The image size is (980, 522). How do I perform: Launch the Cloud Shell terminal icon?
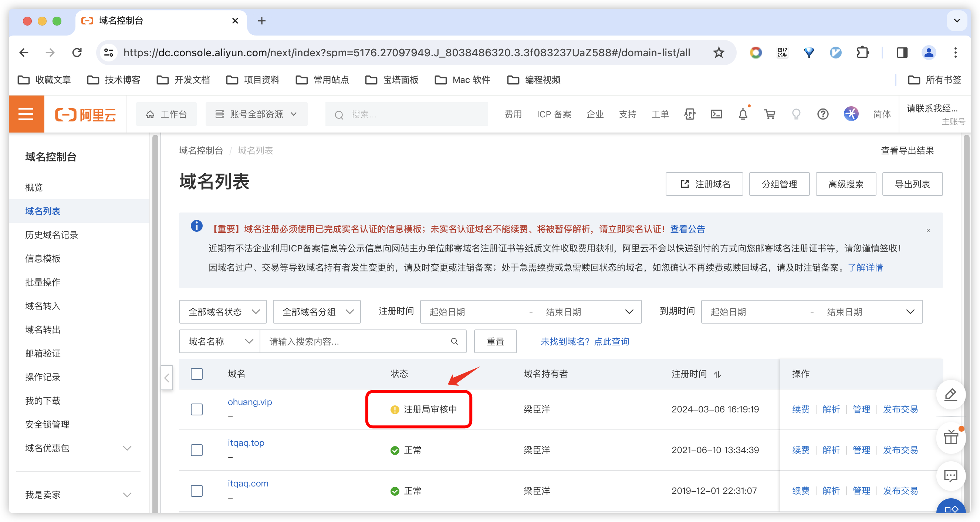[716, 114]
